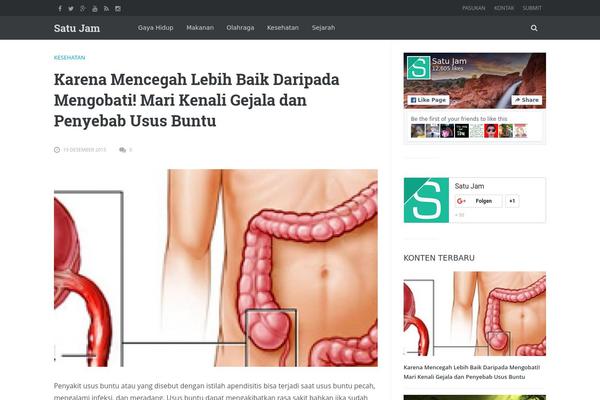Image resolution: width=600 pixels, height=400 pixels.
Task: Click the Satu Jam logo in Facebook widget
Action: click(418, 68)
